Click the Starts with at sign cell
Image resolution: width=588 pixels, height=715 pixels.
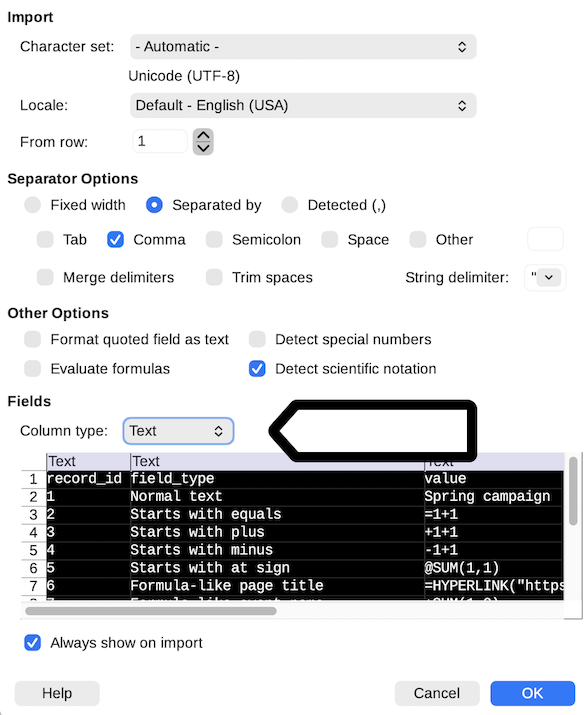coord(277,568)
